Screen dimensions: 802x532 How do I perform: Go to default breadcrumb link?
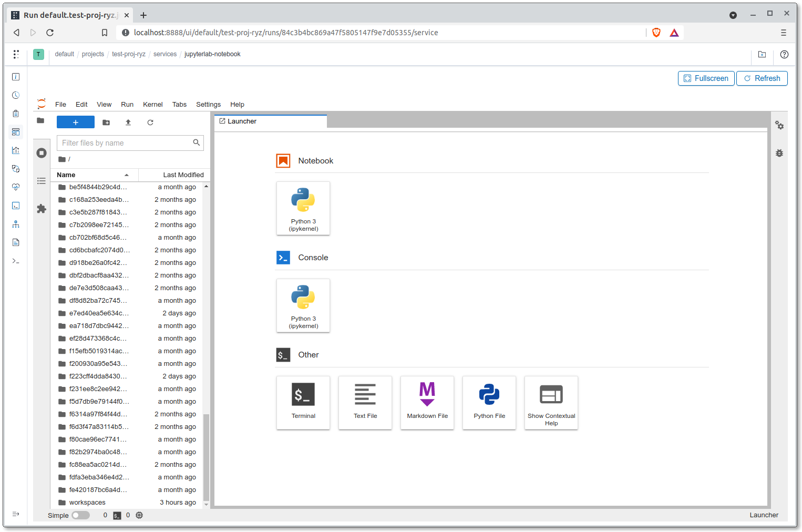[x=65, y=54]
